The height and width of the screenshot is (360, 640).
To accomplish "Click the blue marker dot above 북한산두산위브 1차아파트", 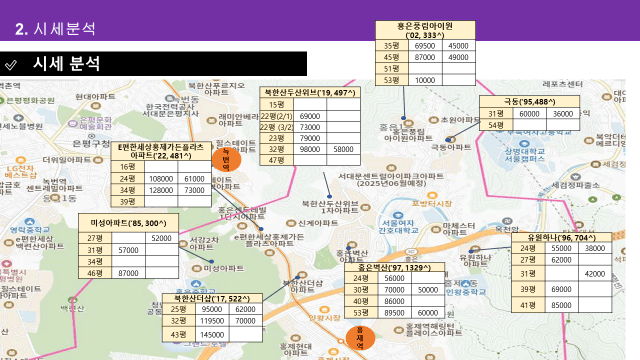I will [329, 197].
